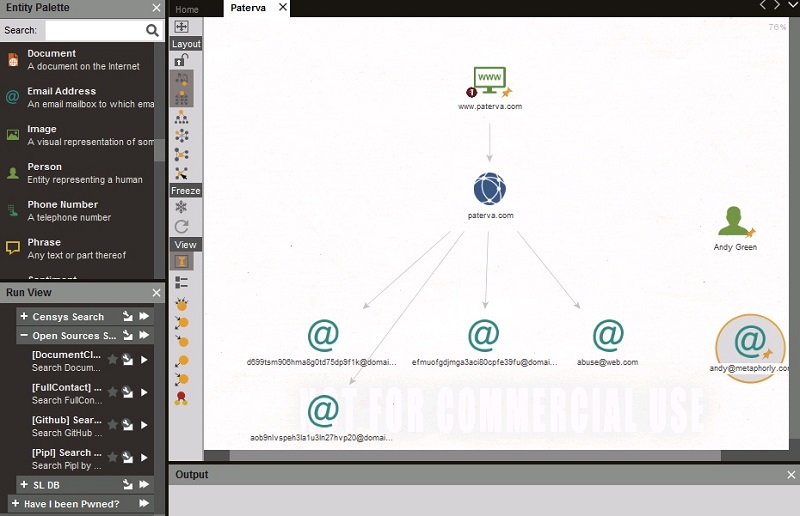Screen dimensions: 800x516
Task: Apply the circular layout icon
Action: pyautogui.click(x=182, y=136)
